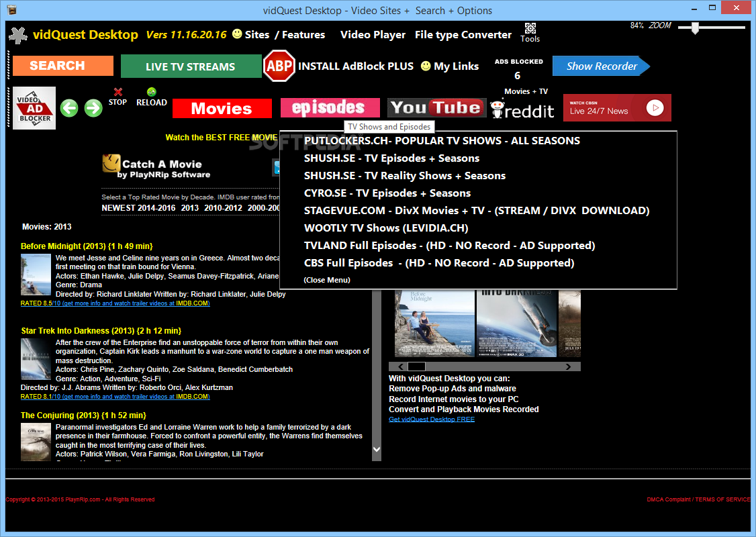Image resolution: width=756 pixels, height=537 pixels.
Task: Click smiley icon beside Sites
Action: pyautogui.click(x=237, y=34)
